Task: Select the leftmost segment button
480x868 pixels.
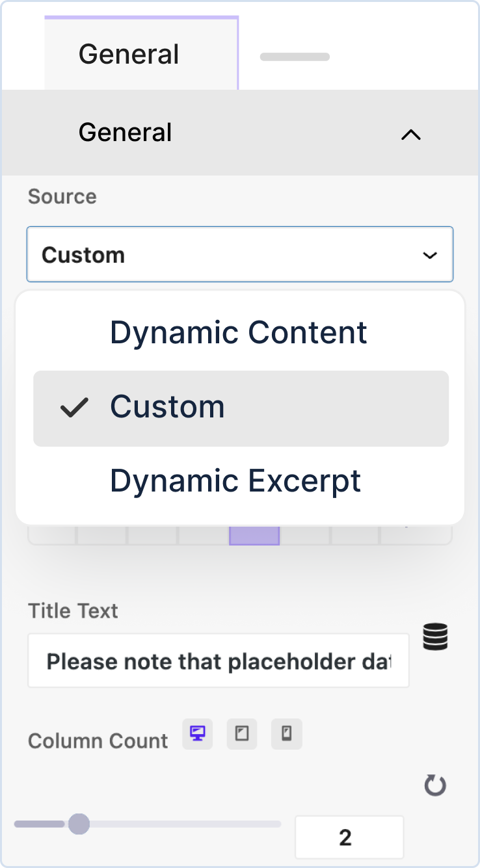Action: click(x=53, y=534)
